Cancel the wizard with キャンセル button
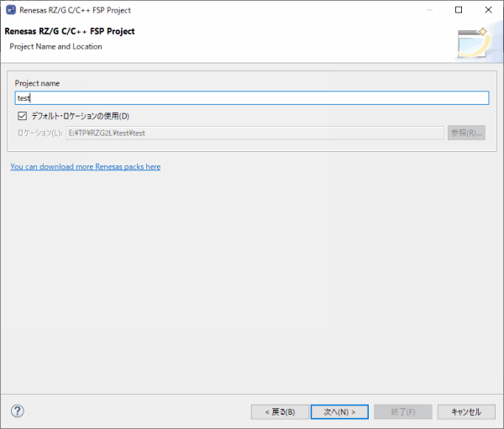The image size is (504, 429). tap(466, 411)
